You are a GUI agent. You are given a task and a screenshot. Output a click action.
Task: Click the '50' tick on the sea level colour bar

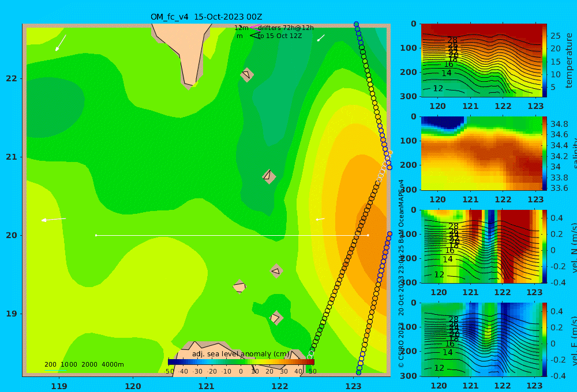pos(312,371)
